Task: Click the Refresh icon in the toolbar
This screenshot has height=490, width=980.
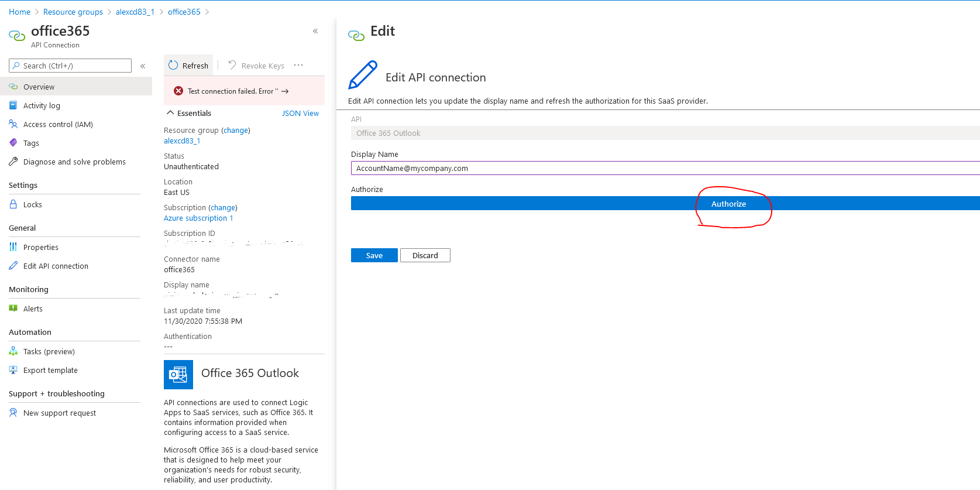Action: [173, 65]
